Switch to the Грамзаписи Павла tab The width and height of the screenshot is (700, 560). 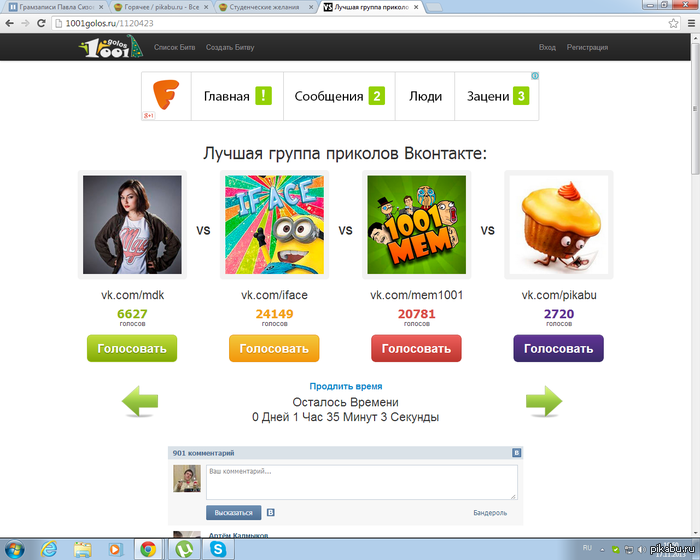(x=55, y=7)
